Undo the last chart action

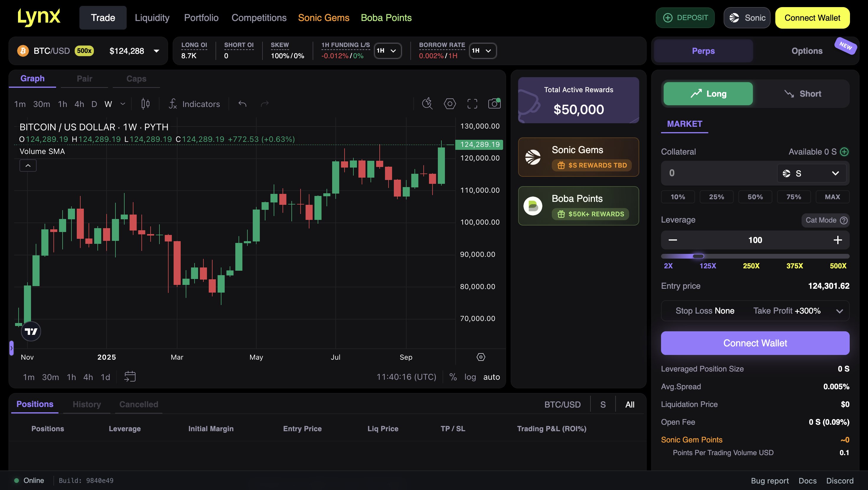click(242, 103)
